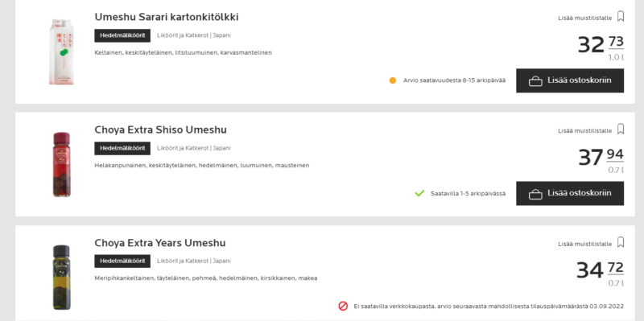Select Hedelmäliköörit tag on Choya Extra Years
644x321 pixels.
[x=122, y=261]
